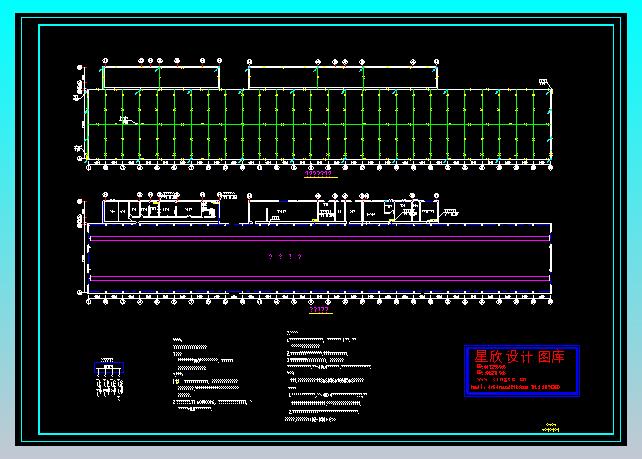The height and width of the screenshot is (459, 642).
Task: Click the lower magenta band in the lower plan
Action: pyautogui.click(x=319, y=278)
